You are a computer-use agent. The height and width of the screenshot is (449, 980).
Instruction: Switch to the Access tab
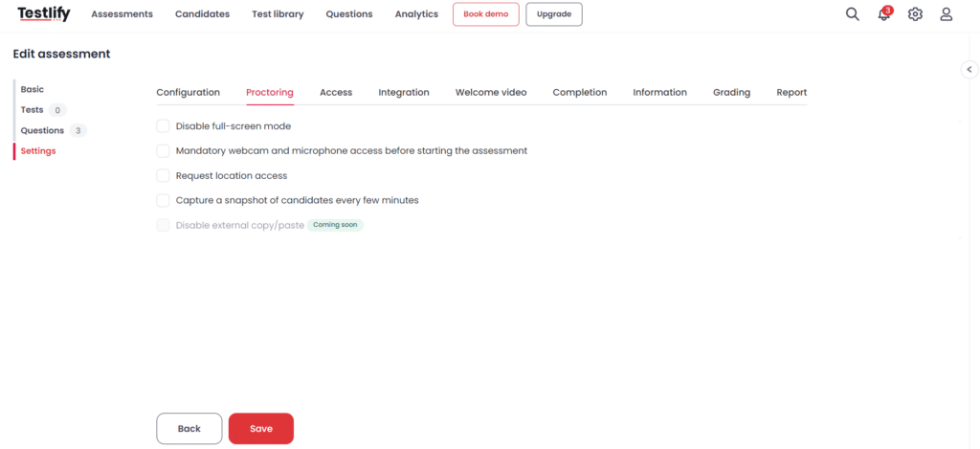coord(336,93)
